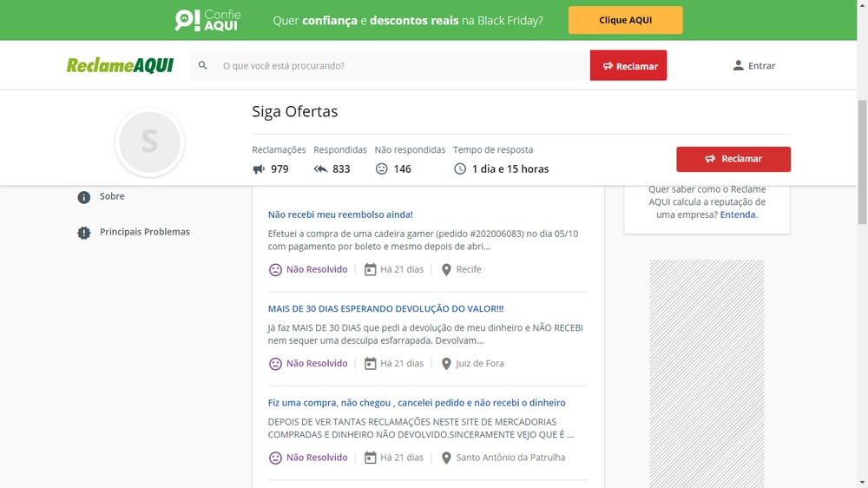The height and width of the screenshot is (488, 868).
Task: Click the vertical page scrollbar thumb
Action: tap(862, 162)
